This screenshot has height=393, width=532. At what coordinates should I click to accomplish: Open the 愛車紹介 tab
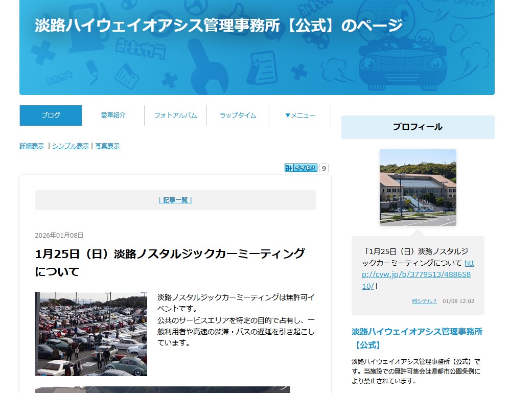113,115
